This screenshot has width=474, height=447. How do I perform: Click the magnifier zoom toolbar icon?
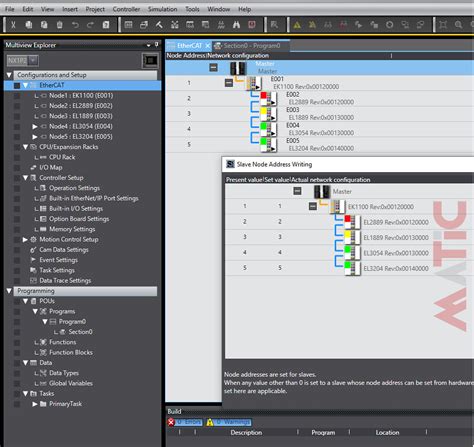point(458,25)
